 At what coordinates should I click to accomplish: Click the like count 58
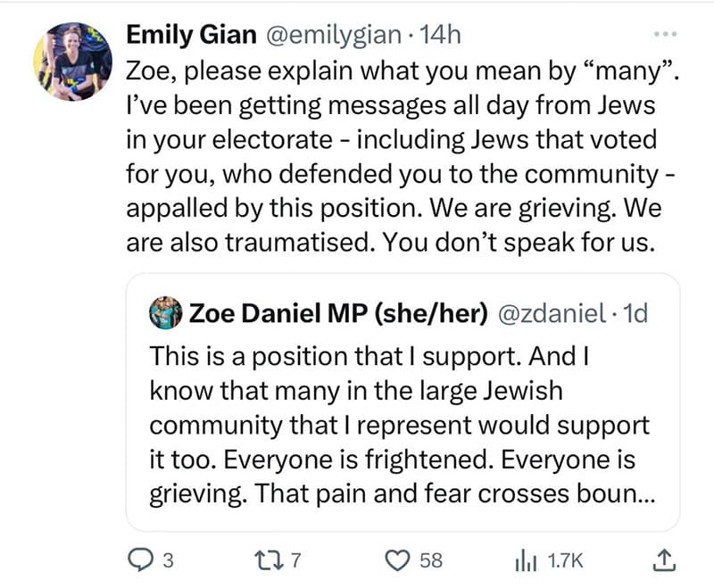(431, 560)
